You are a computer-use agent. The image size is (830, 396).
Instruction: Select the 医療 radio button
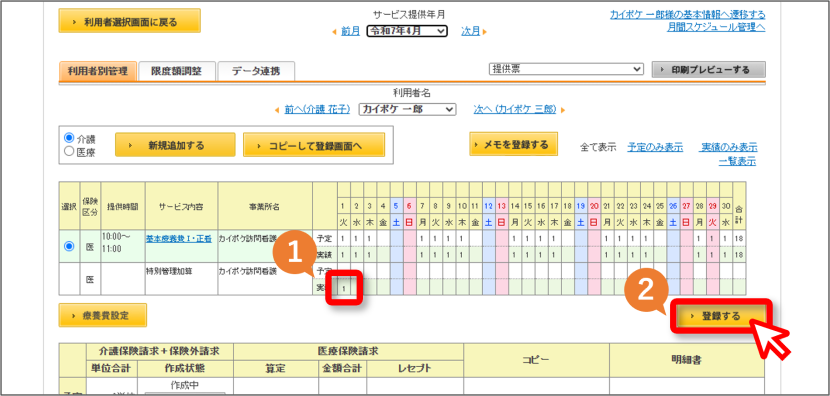coord(69,151)
